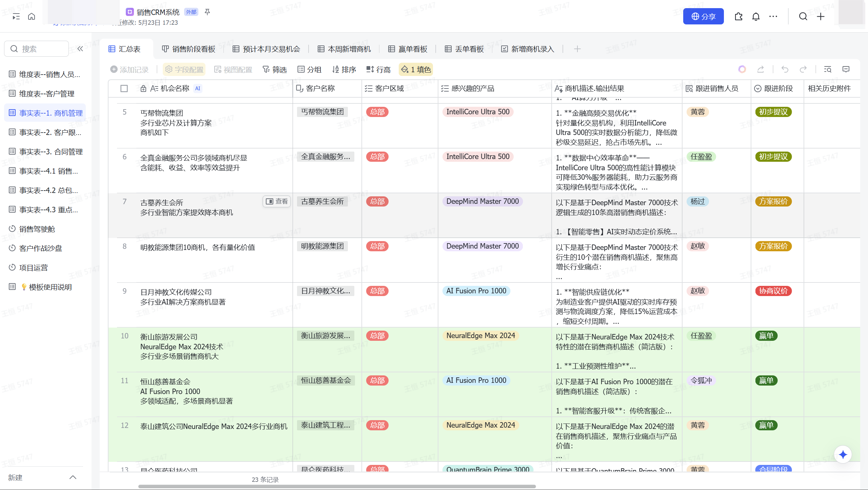Image resolution: width=868 pixels, height=490 pixels.
Task: Check the select-all header checkbox
Action: point(124,89)
